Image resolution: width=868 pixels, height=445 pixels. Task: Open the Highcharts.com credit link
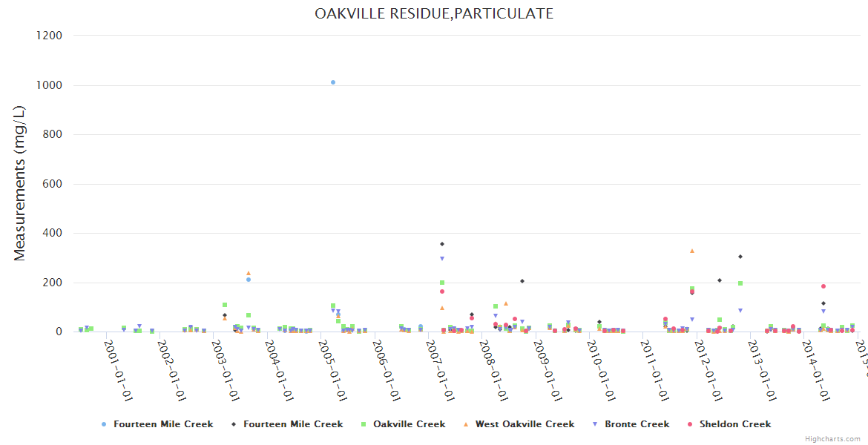point(834,439)
